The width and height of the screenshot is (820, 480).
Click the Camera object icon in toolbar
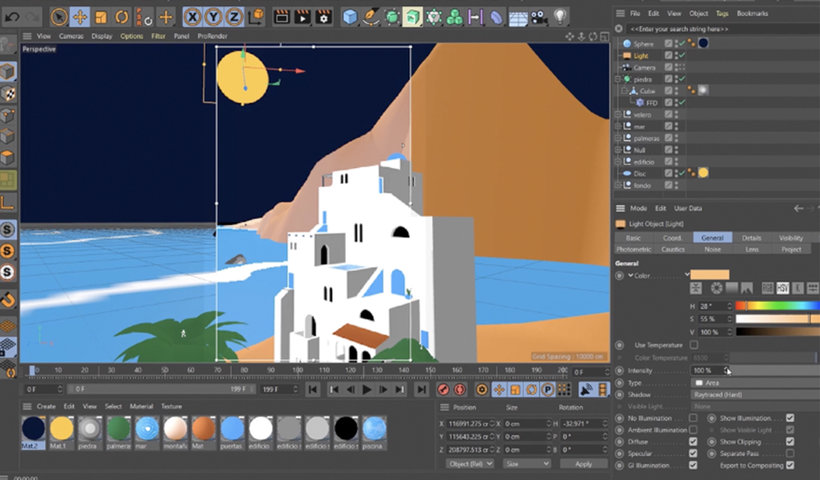(x=539, y=17)
